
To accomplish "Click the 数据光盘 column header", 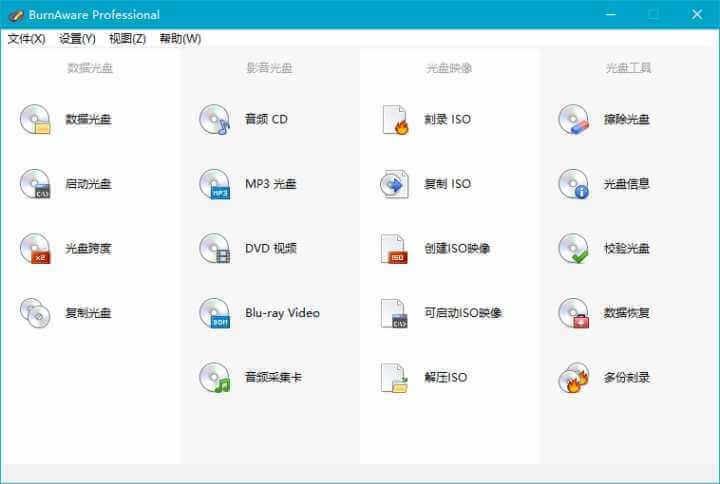I will (x=90, y=68).
